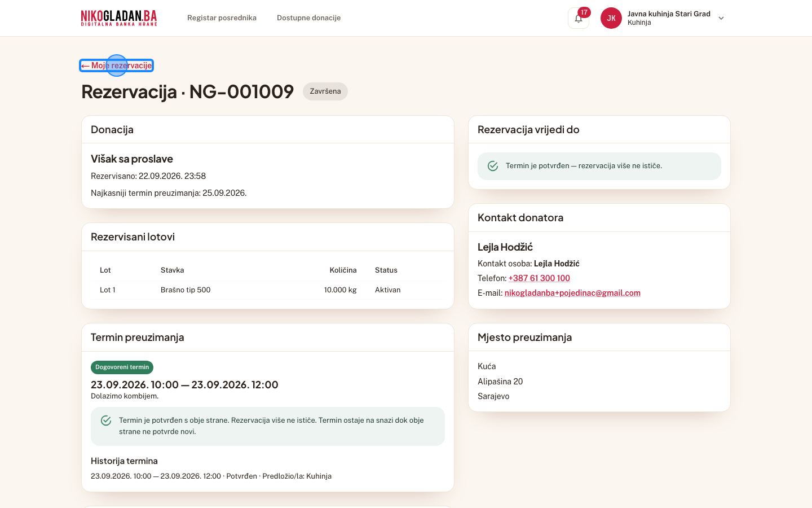This screenshot has width=812, height=508.
Task: Click the 10.000 kg quantity cell
Action: [340, 290]
